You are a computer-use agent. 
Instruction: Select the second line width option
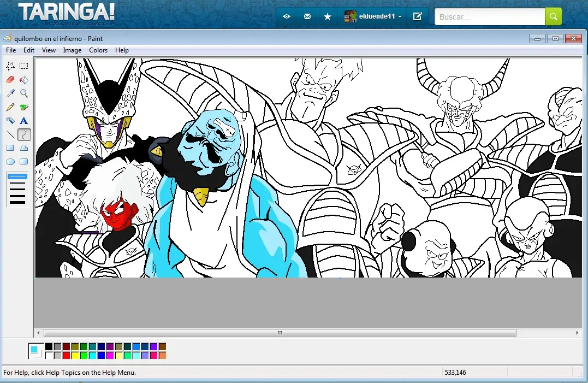pos(17,184)
